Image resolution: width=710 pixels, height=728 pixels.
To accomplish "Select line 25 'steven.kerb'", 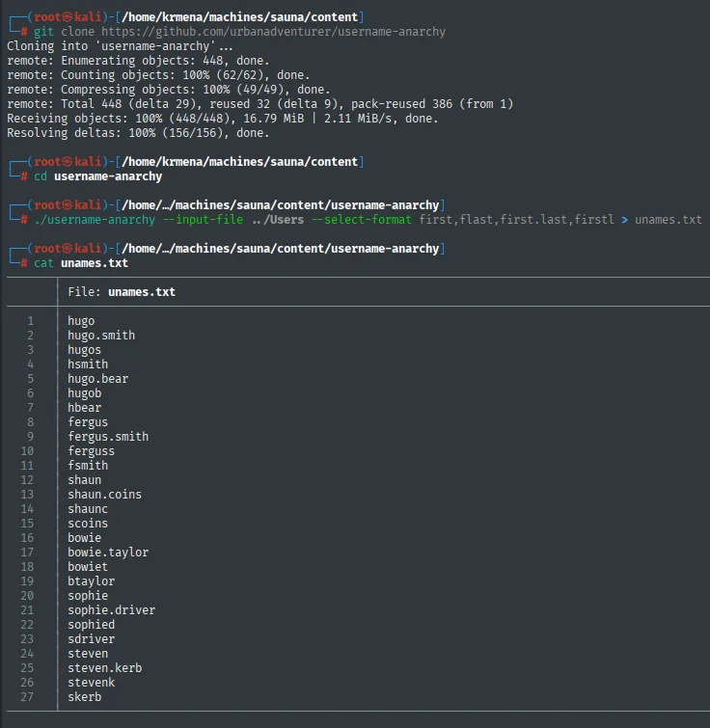I will tap(104, 667).
